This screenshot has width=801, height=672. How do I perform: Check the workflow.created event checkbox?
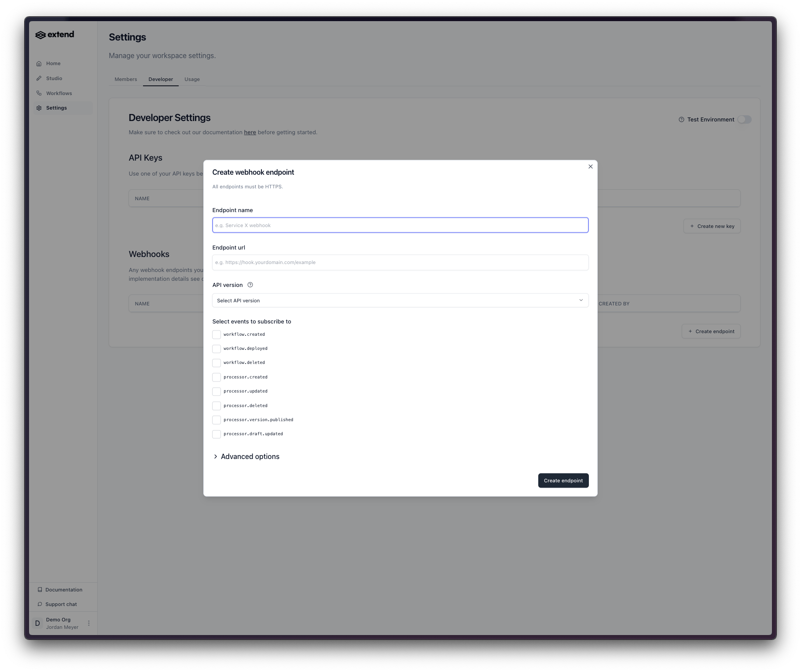217,335
